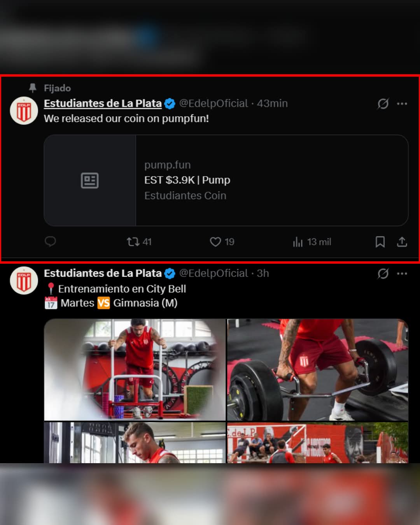
Task: Click the club avatar on pinned tweet
Action: (24, 110)
